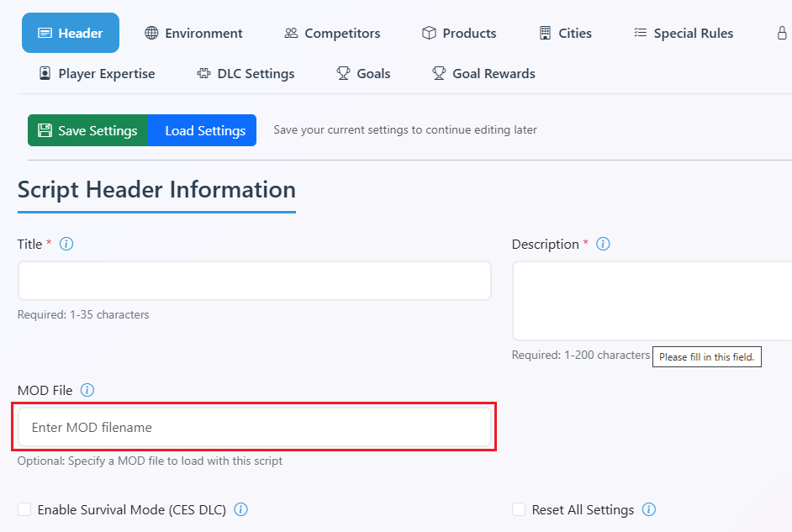Tick the Reset All Settings checkbox
The height and width of the screenshot is (532, 792).
pyautogui.click(x=519, y=509)
